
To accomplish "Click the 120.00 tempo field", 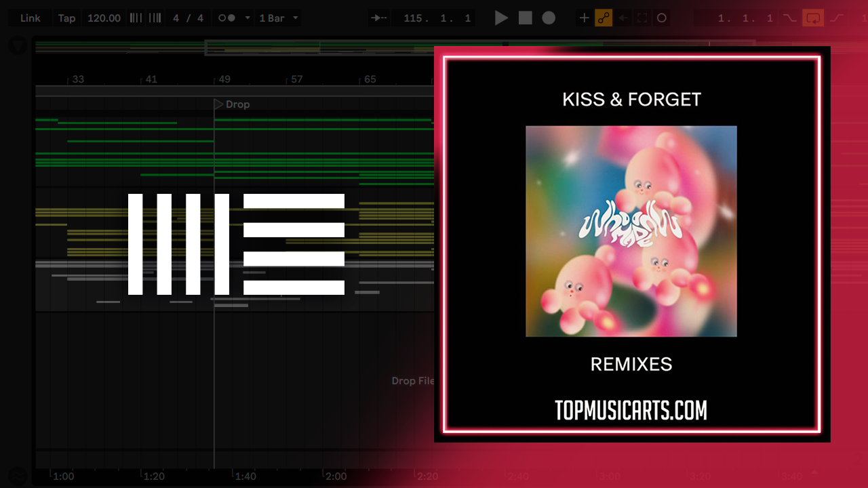I will click(104, 18).
